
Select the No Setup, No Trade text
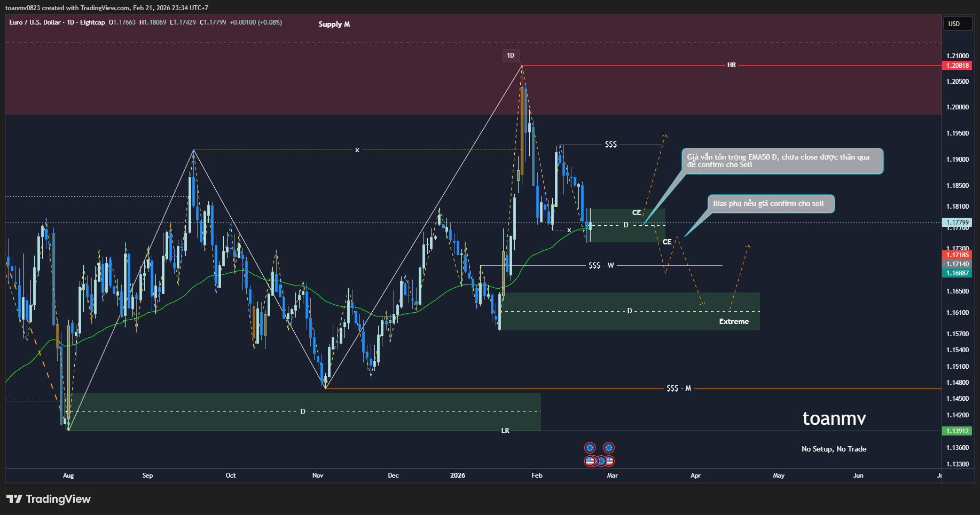[834, 449]
